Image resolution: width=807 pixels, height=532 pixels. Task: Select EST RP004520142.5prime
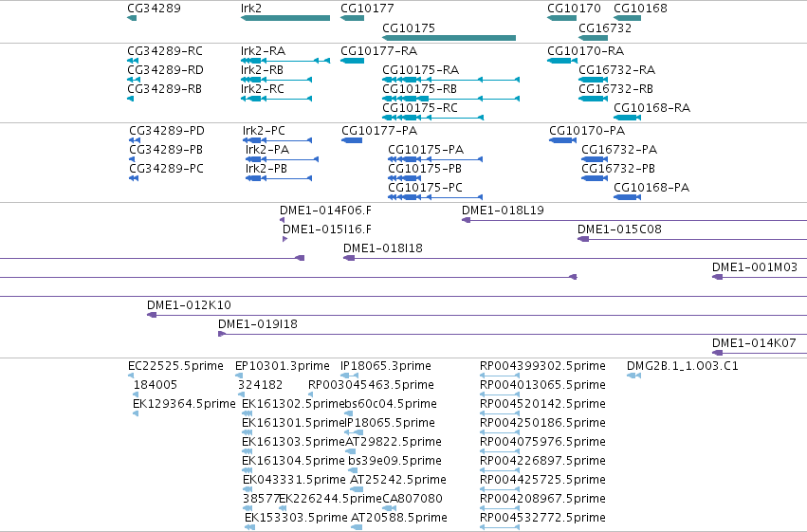pos(542,404)
